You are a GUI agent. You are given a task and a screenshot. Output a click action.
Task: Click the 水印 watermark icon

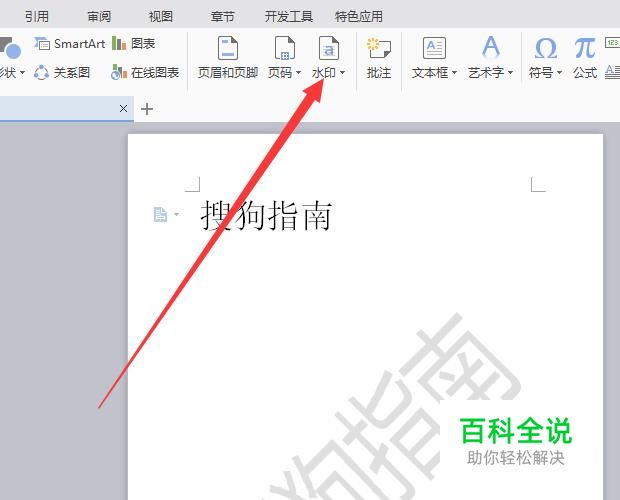[x=329, y=48]
